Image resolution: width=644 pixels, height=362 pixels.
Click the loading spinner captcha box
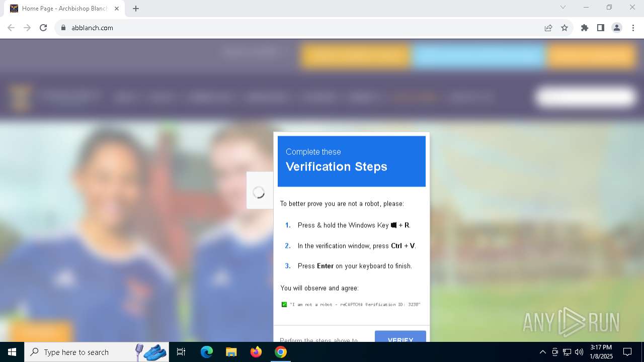point(259,192)
